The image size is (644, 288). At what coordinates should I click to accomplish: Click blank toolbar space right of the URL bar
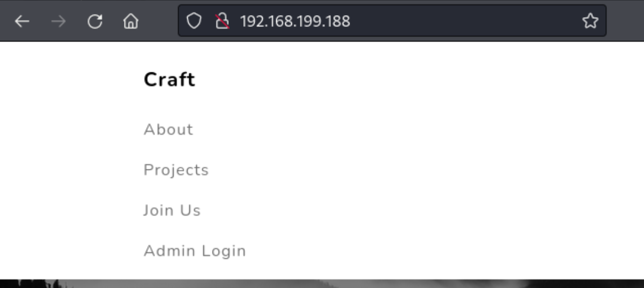625,20
